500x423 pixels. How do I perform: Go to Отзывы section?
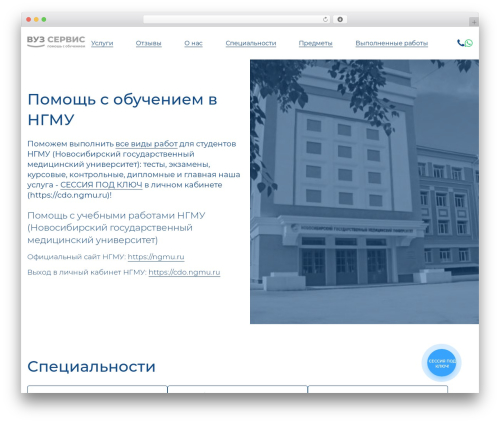(149, 43)
